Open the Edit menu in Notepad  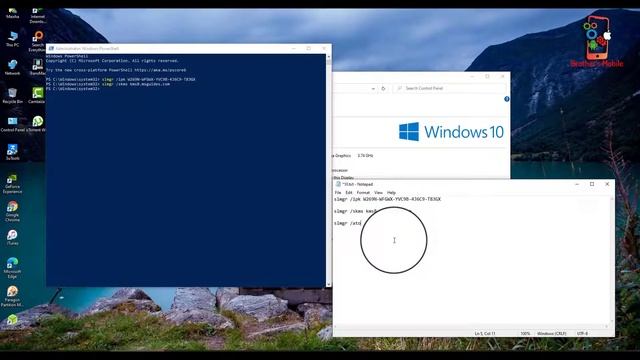pyautogui.click(x=349, y=192)
